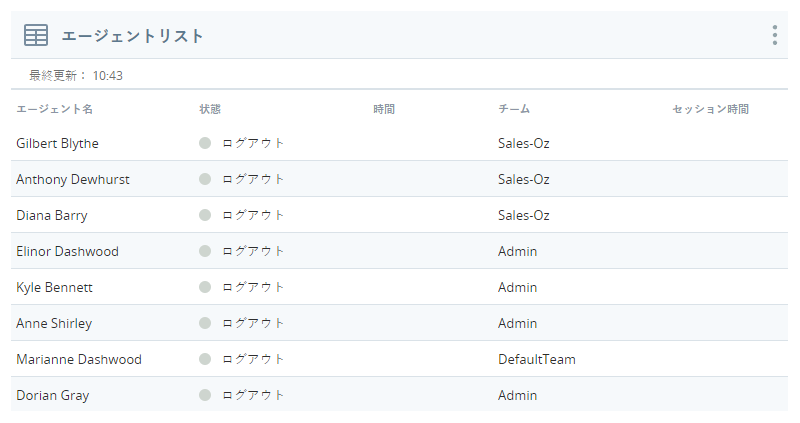This screenshot has height=423, width=800.
Task: Click the エージェントリスト widget title
Action: pyautogui.click(x=133, y=36)
